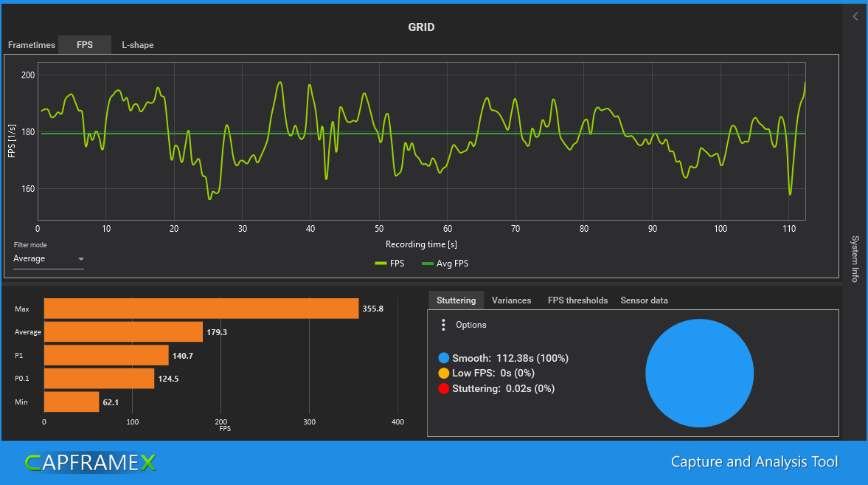Open the Filter mode Average dropdown
The width and height of the screenshot is (868, 485).
pos(49,259)
